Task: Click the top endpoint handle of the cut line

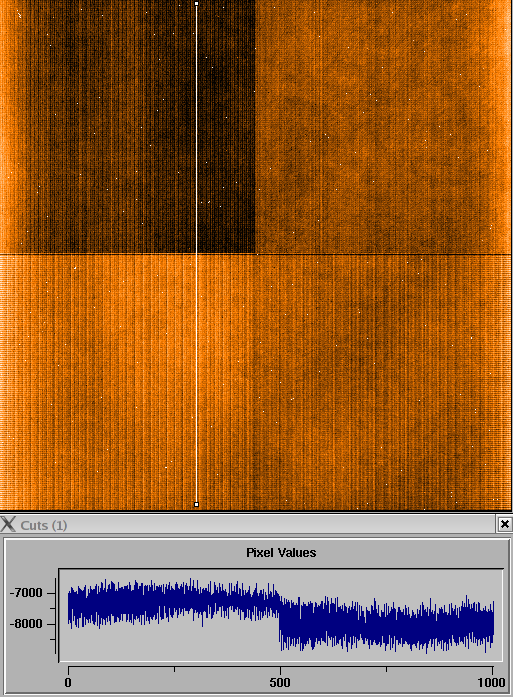Action: pos(196,4)
